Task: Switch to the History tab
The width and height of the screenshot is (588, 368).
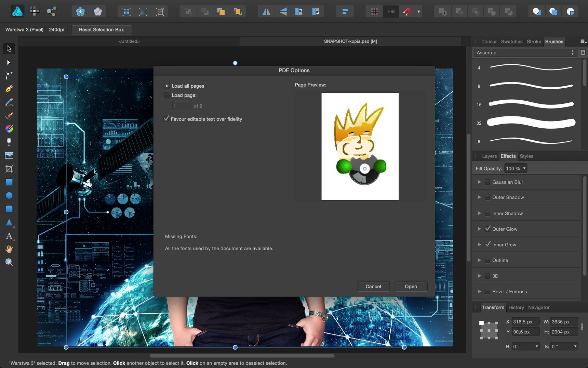Action: tap(516, 307)
